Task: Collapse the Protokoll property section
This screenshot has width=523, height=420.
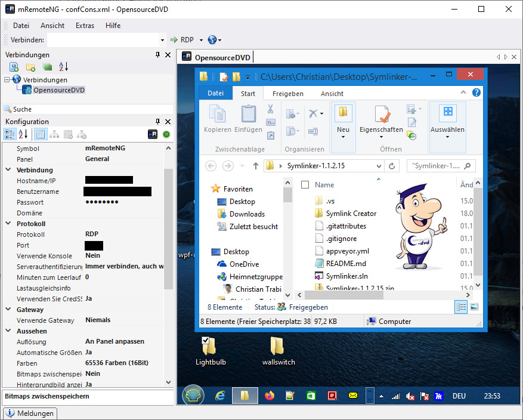Action: pos(8,224)
